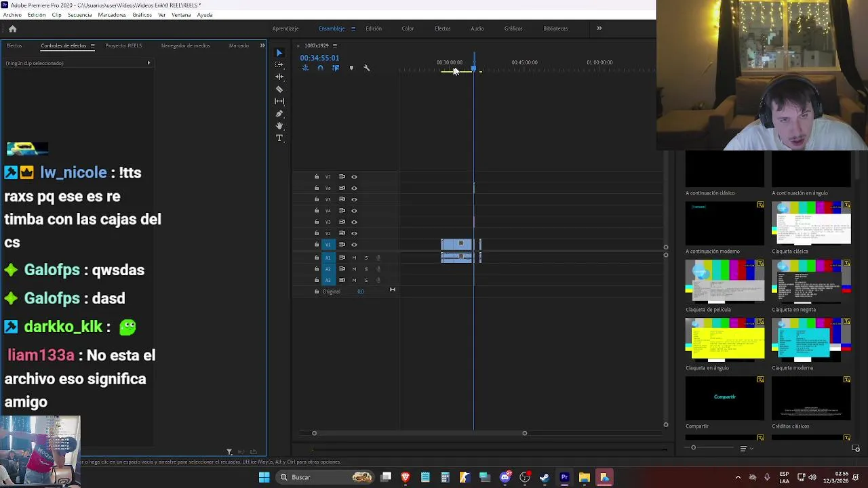The height and width of the screenshot is (488, 868).
Task: Open the Gráficos menu
Action: (142, 15)
